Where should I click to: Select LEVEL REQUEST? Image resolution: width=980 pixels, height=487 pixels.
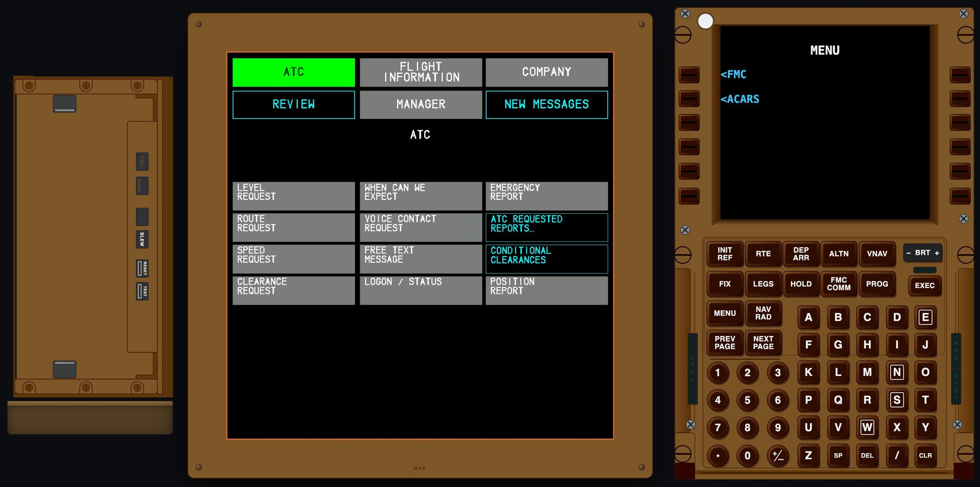point(294,196)
